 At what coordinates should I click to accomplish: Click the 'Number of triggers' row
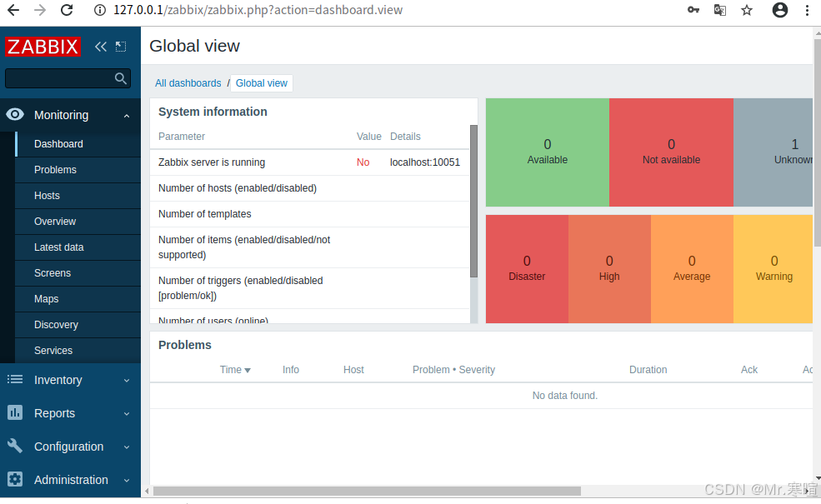click(309, 288)
